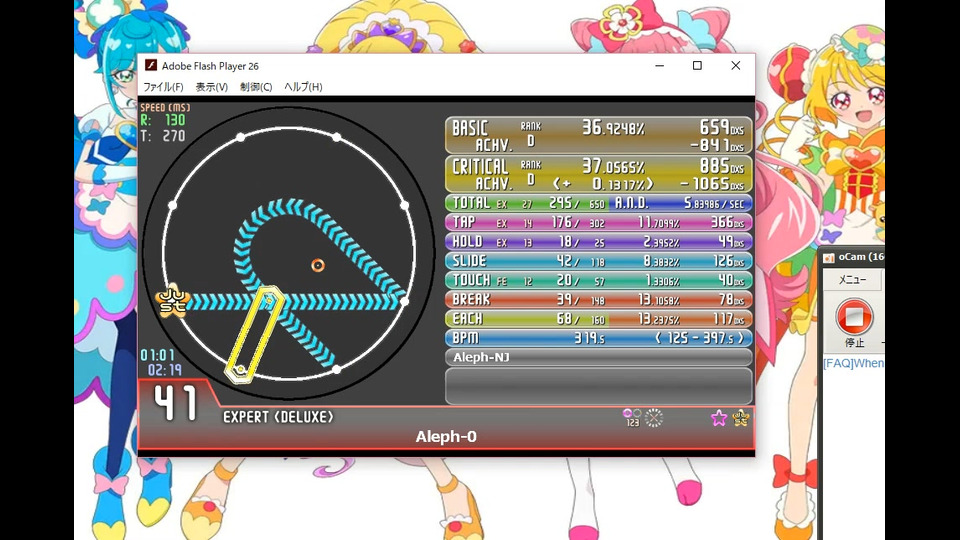Click the Aleph-0 song title
The width and height of the screenshot is (960, 540).
pos(446,437)
